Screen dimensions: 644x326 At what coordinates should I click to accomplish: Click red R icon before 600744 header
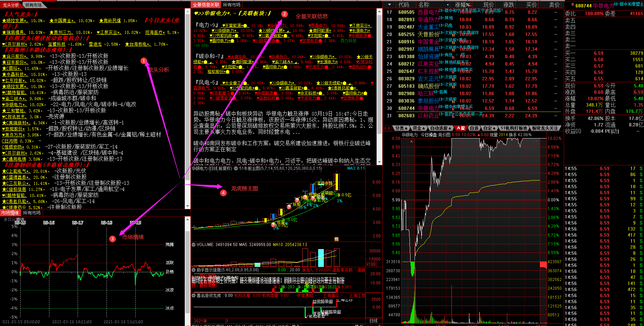pyautogui.click(x=573, y=5)
